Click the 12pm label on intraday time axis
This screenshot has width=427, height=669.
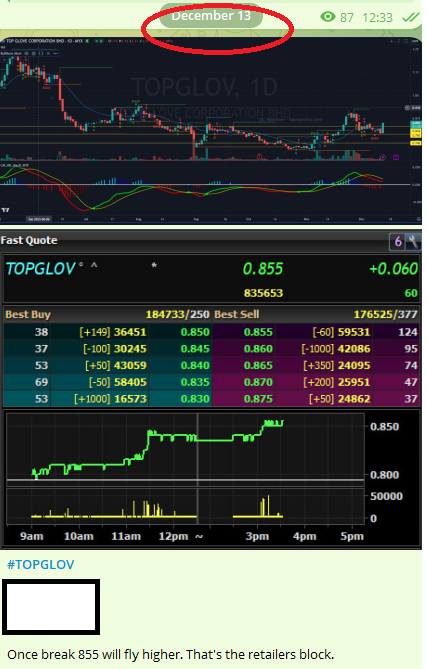(x=173, y=536)
